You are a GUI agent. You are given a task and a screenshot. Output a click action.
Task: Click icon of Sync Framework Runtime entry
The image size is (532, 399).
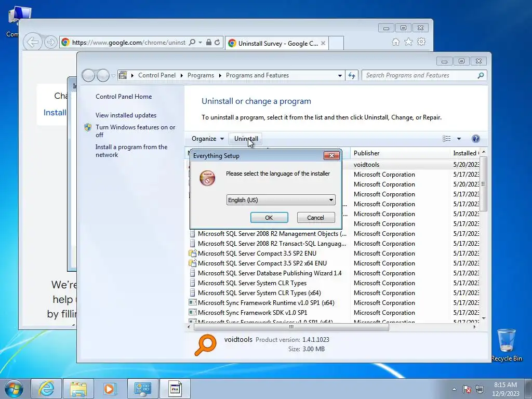click(192, 302)
